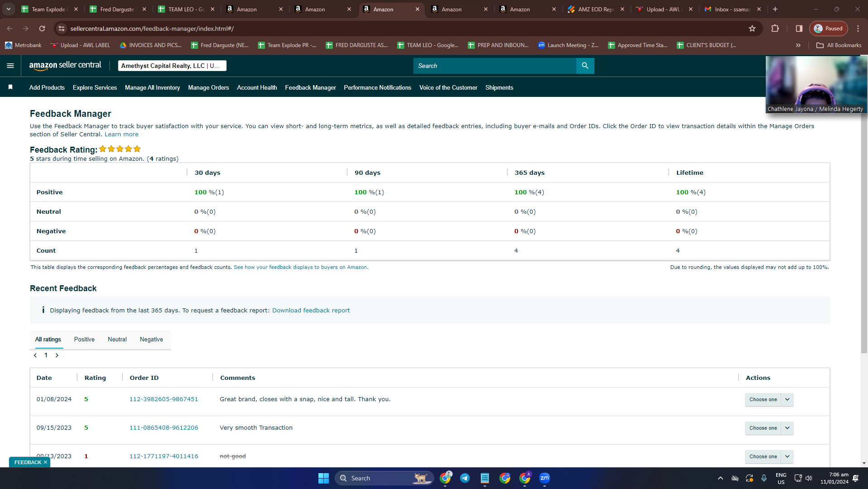Click the Paused profile button
868x489 pixels.
point(828,29)
